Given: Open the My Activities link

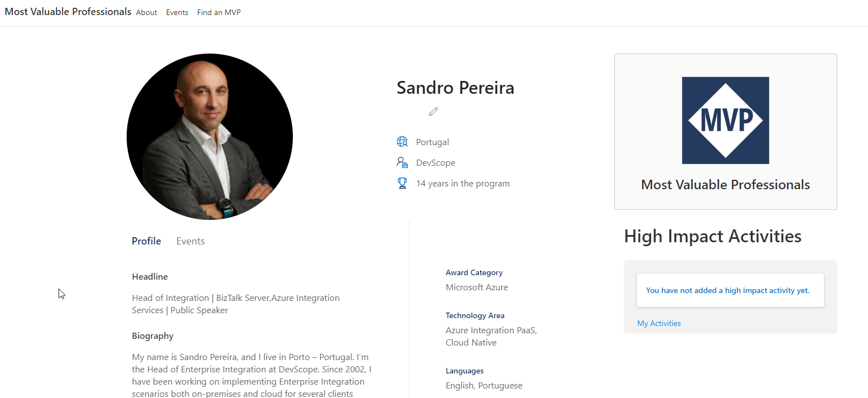Looking at the screenshot, I should tap(659, 323).
